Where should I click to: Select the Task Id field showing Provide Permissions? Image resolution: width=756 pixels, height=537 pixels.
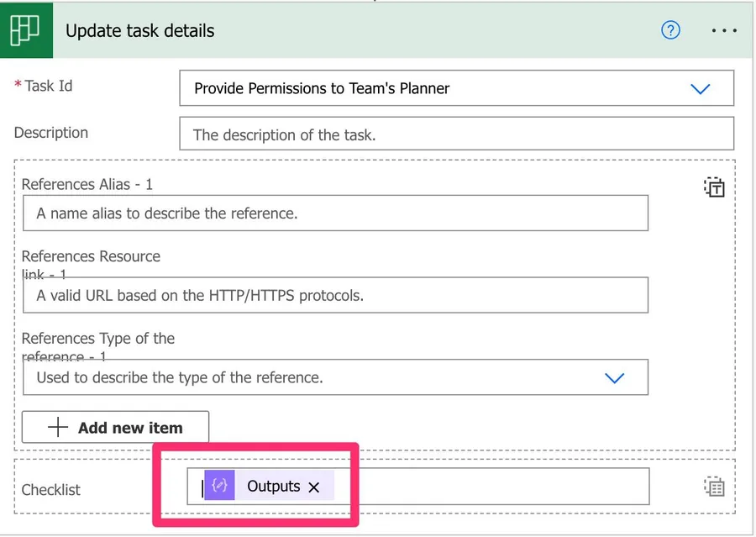tap(420, 88)
